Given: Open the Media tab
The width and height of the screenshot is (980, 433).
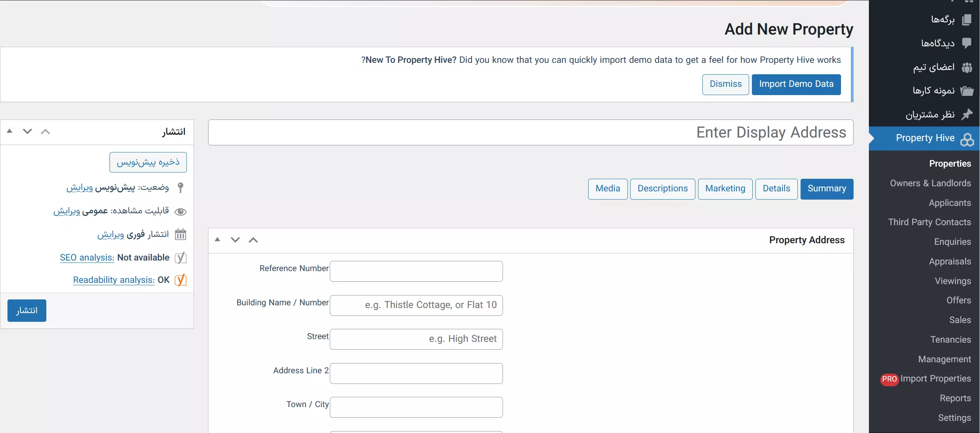Looking at the screenshot, I should (x=608, y=189).
